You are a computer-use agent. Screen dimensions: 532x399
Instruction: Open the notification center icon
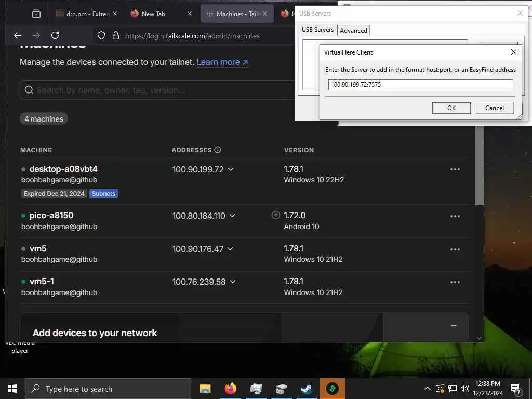tap(516, 390)
